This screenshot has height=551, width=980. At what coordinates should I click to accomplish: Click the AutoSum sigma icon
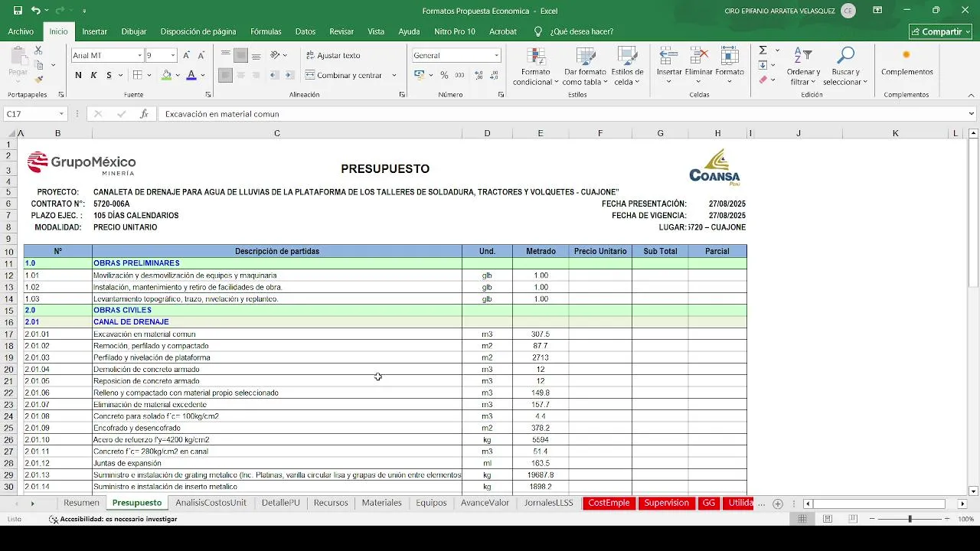tap(763, 51)
